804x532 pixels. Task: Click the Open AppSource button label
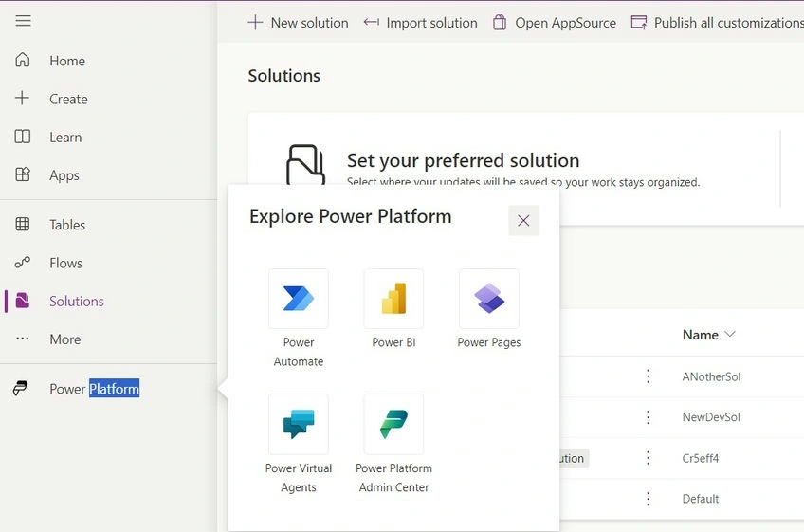tap(566, 23)
